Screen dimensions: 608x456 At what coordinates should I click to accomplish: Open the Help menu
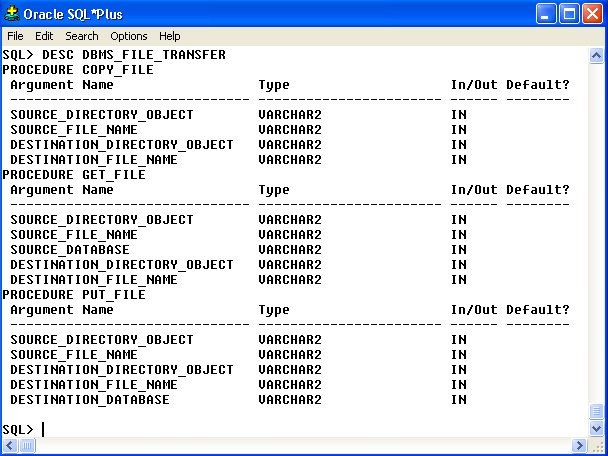169,36
